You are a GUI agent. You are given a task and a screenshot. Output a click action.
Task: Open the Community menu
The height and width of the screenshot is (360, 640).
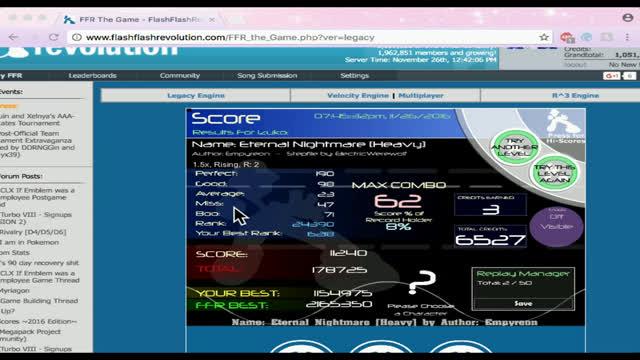[x=180, y=76]
